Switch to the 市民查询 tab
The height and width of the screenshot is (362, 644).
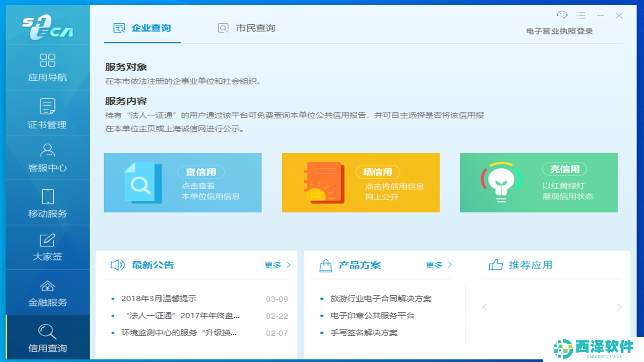247,28
